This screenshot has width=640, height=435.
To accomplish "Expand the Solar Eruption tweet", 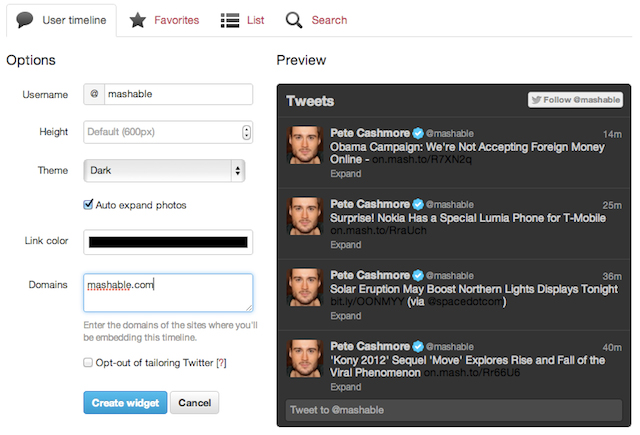I will (x=345, y=316).
